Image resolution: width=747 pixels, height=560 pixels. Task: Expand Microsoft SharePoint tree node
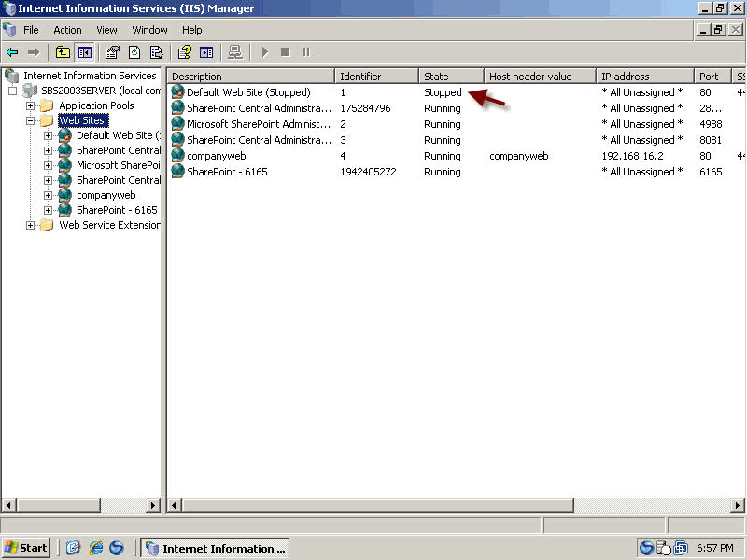[x=48, y=165]
